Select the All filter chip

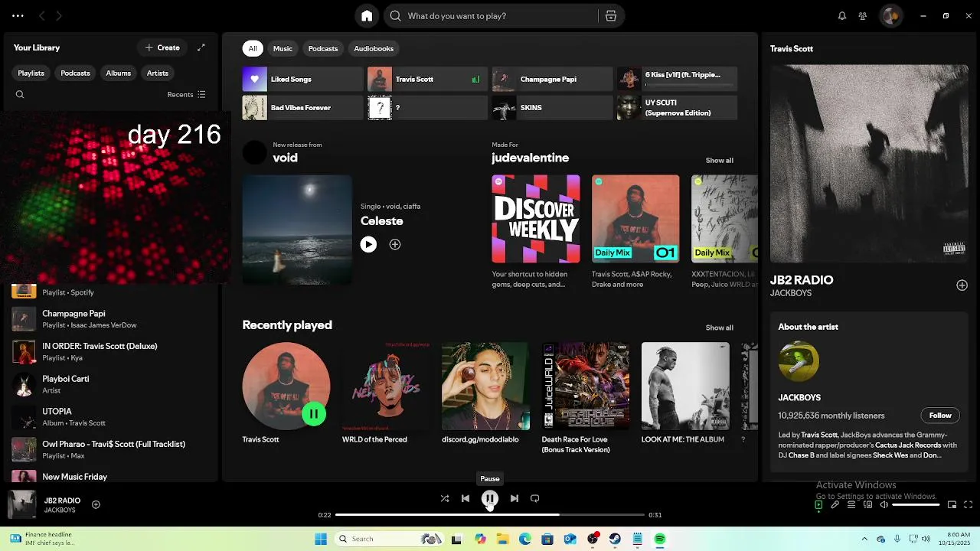tap(253, 48)
